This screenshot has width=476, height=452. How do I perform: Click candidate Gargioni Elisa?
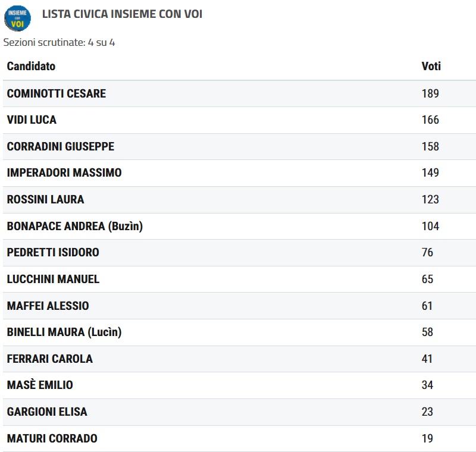pyautogui.click(x=47, y=412)
